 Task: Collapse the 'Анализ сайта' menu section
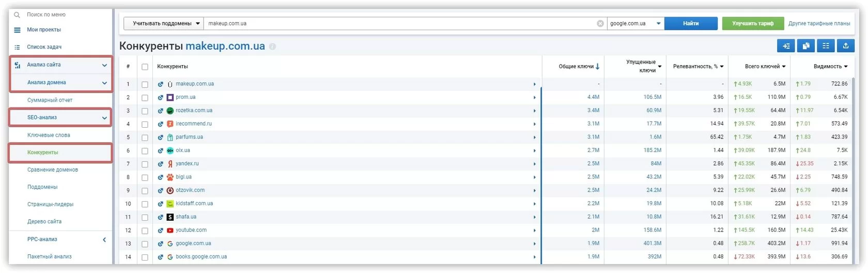pyautogui.click(x=104, y=65)
